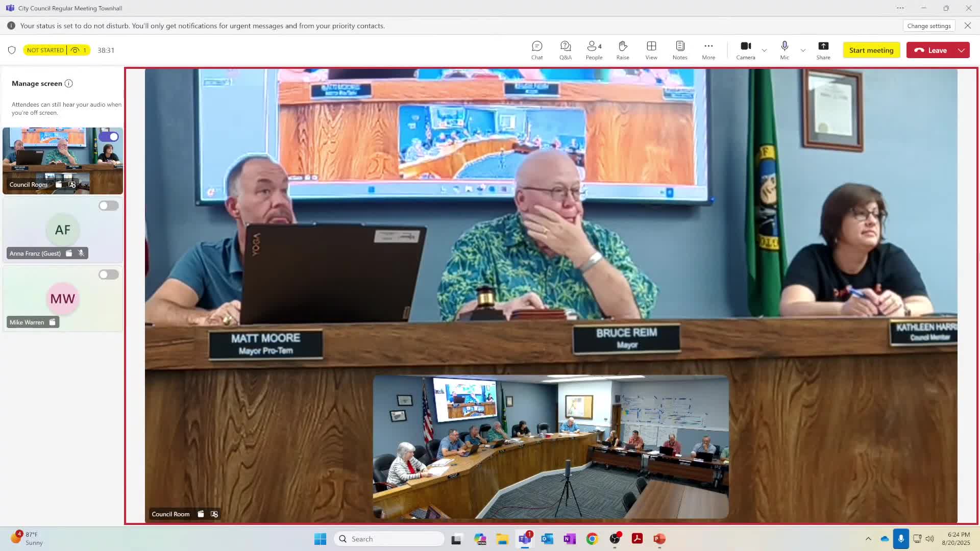Enable Mike Warren on-screen toggle
The width and height of the screenshot is (980, 551).
[109, 274]
